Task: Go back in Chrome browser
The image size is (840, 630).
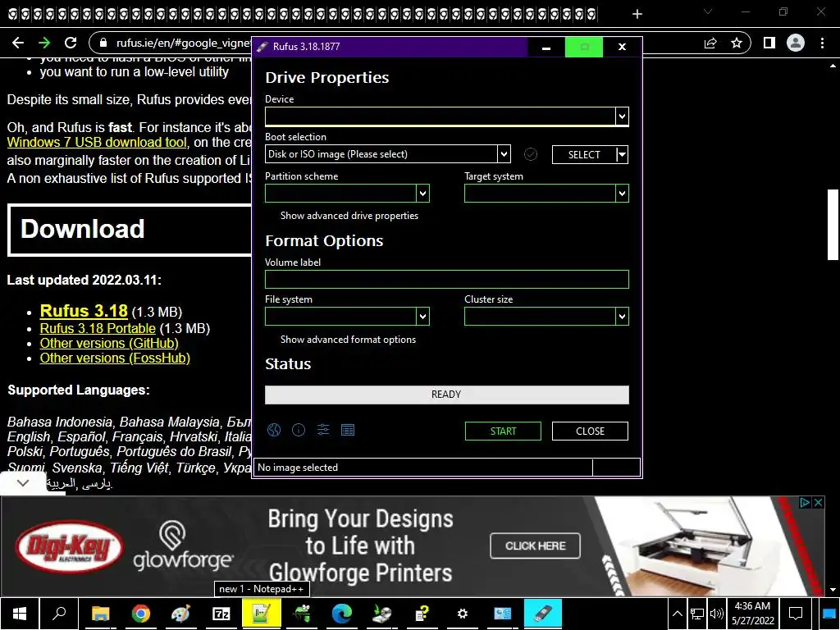Action: pyautogui.click(x=18, y=43)
